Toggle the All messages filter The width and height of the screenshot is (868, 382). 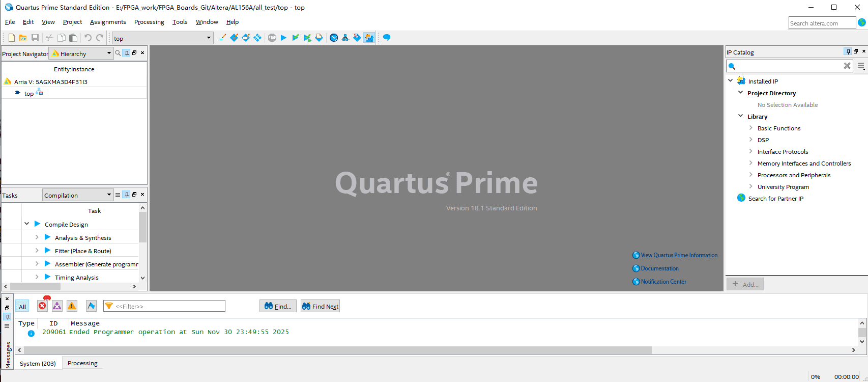pyautogui.click(x=22, y=307)
